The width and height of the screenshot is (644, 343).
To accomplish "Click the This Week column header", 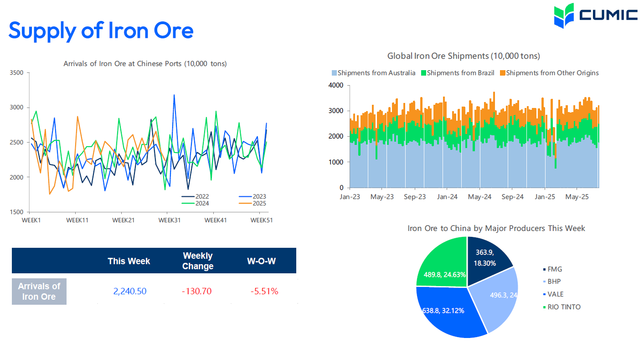I will point(129,261).
